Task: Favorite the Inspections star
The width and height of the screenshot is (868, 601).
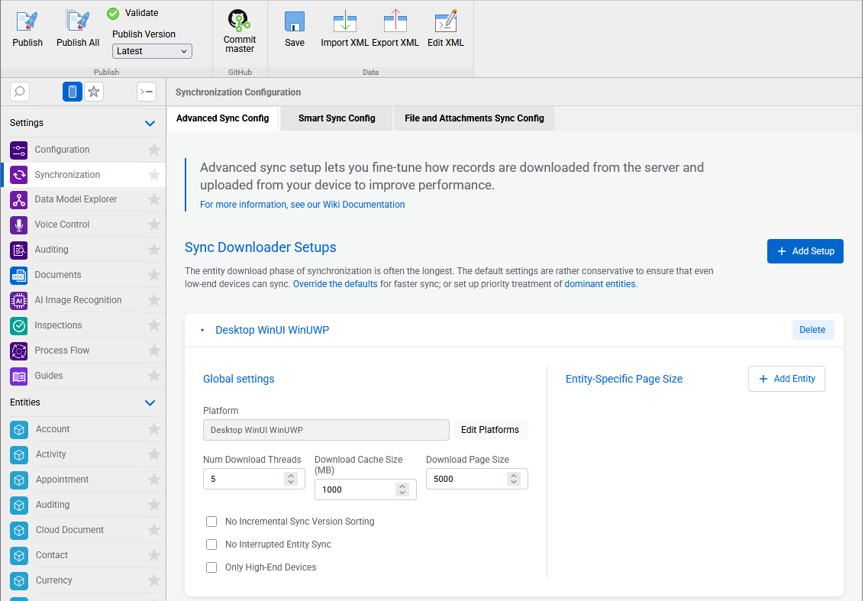Action: click(154, 325)
